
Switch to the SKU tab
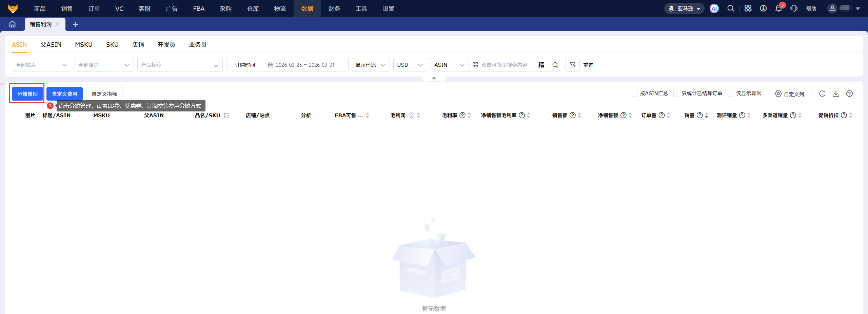coord(112,45)
